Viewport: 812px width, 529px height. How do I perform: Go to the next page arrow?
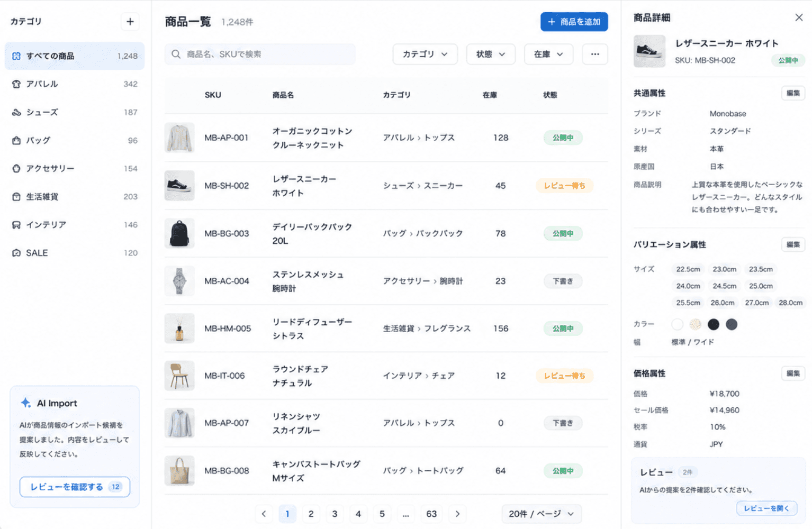pyautogui.click(x=458, y=514)
